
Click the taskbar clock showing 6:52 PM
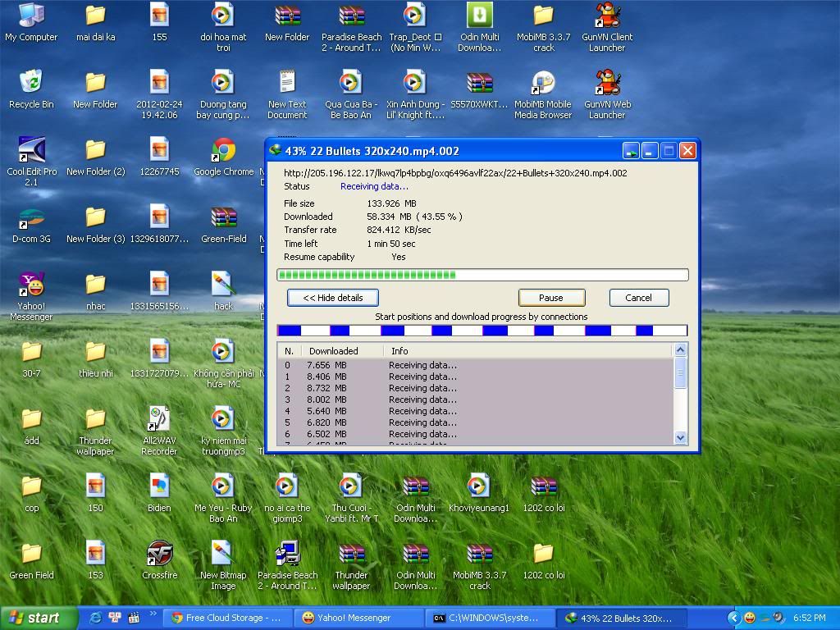click(810, 618)
